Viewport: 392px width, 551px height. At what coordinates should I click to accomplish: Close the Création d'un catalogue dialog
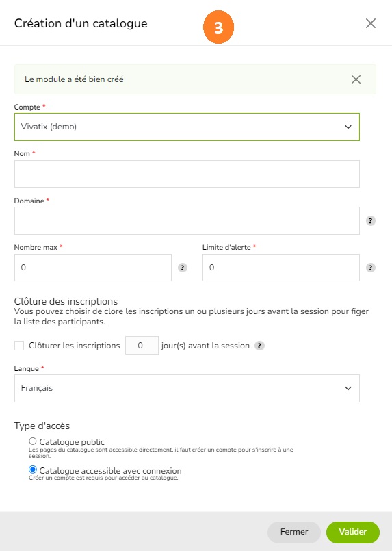[x=371, y=23]
